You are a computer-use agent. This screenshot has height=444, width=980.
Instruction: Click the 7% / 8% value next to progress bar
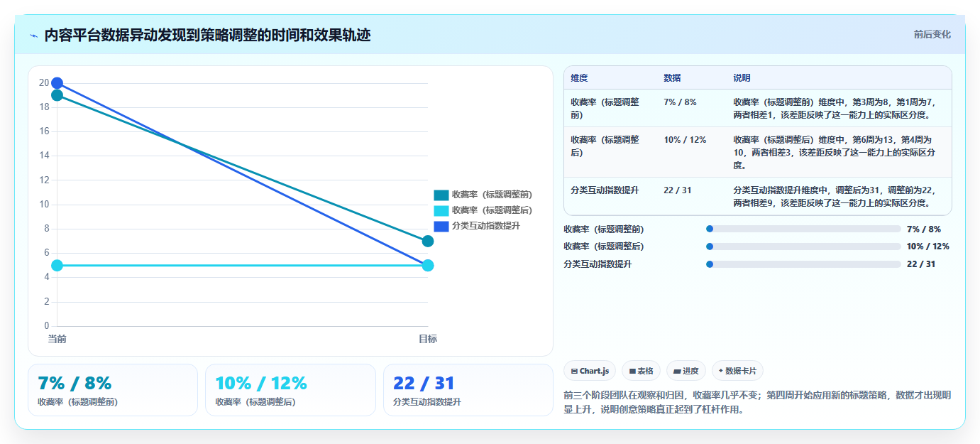tap(924, 229)
